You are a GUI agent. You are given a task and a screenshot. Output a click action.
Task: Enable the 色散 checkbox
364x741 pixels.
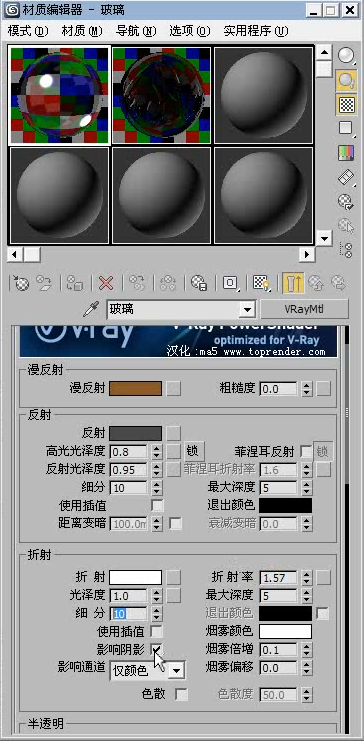point(181,694)
